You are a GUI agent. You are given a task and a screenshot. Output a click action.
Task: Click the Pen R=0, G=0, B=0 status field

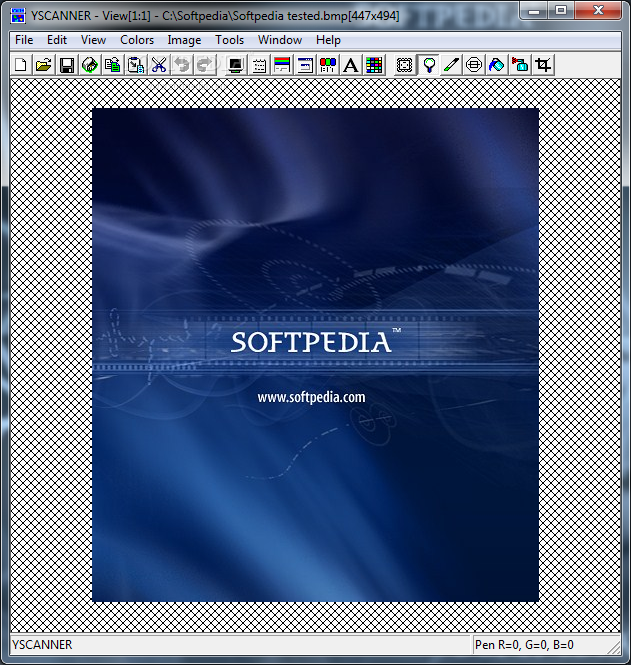pyautogui.click(x=546, y=645)
